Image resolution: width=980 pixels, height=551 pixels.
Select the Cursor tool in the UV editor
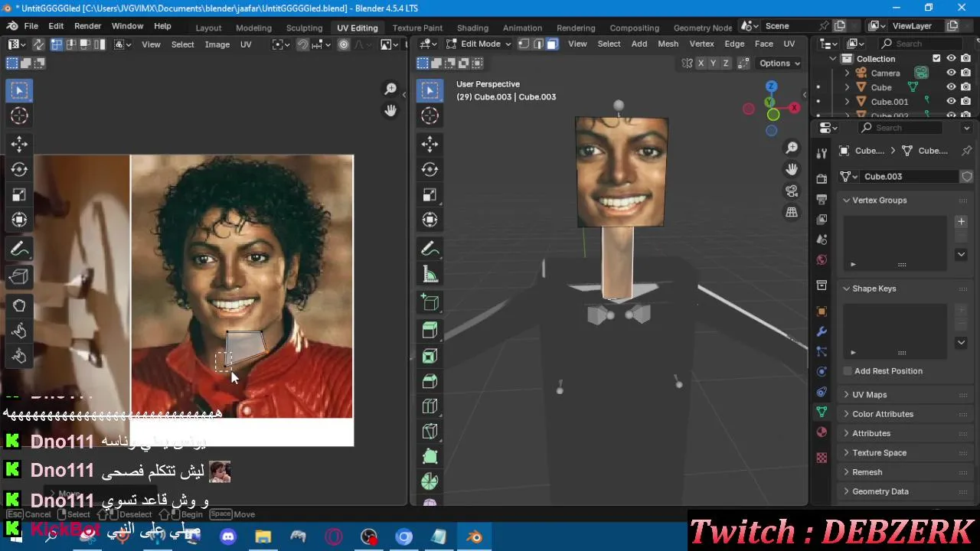tap(19, 116)
